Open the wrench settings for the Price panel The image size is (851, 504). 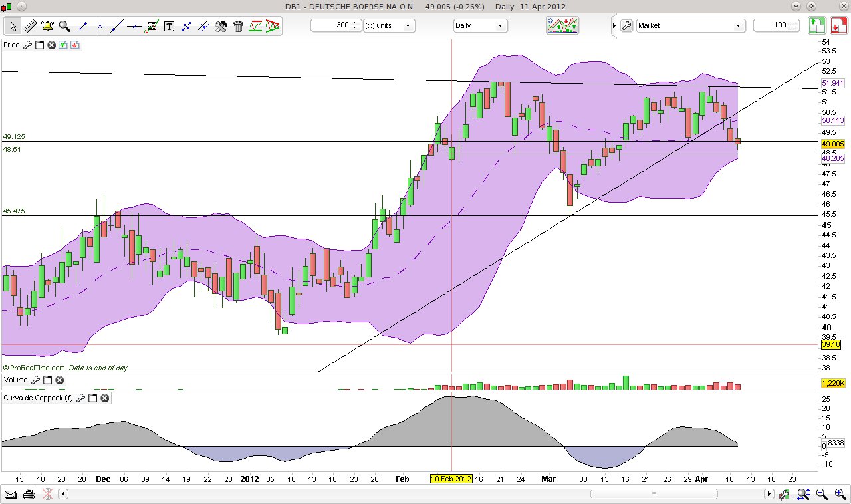coord(28,45)
